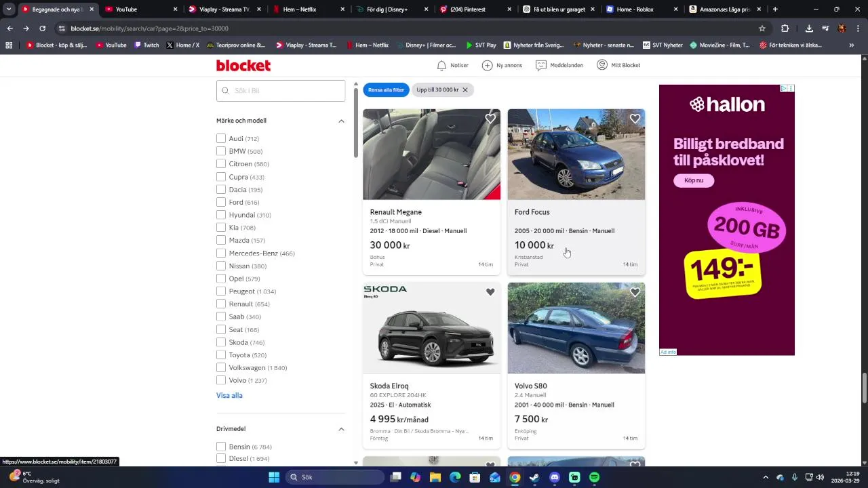This screenshot has width=868, height=488.
Task: Open a new browser tab with the plus button
Action: pyautogui.click(x=775, y=9)
